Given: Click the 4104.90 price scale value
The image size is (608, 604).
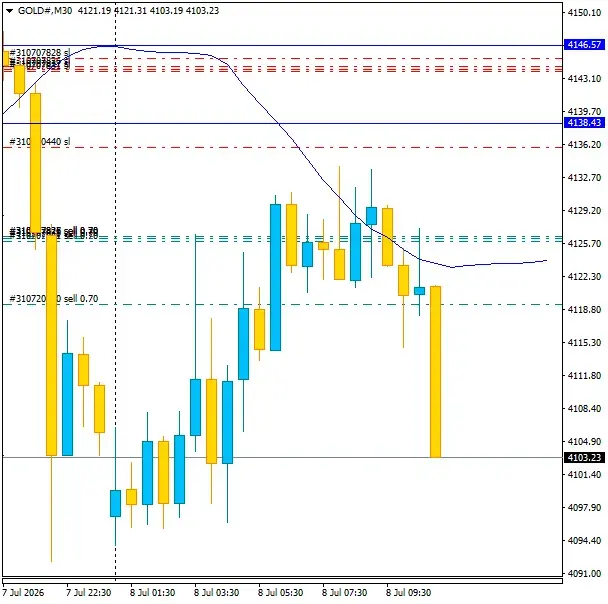Looking at the screenshot, I should [x=584, y=442].
